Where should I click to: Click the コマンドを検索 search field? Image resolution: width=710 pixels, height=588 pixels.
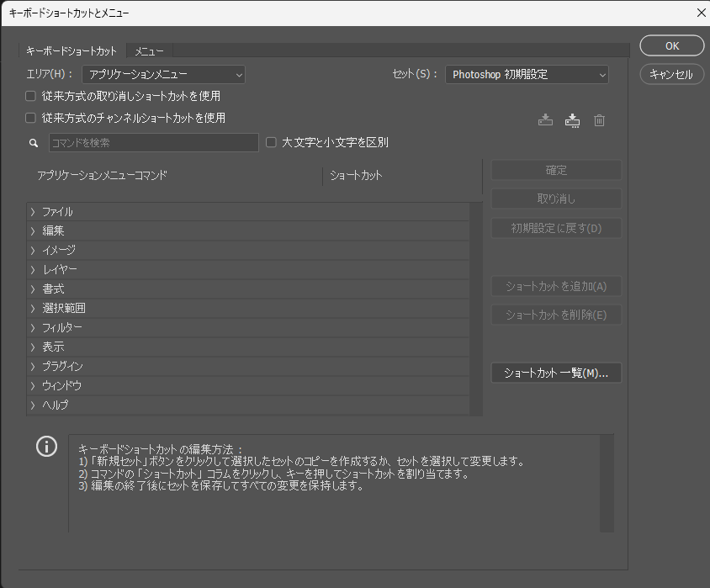[153, 143]
